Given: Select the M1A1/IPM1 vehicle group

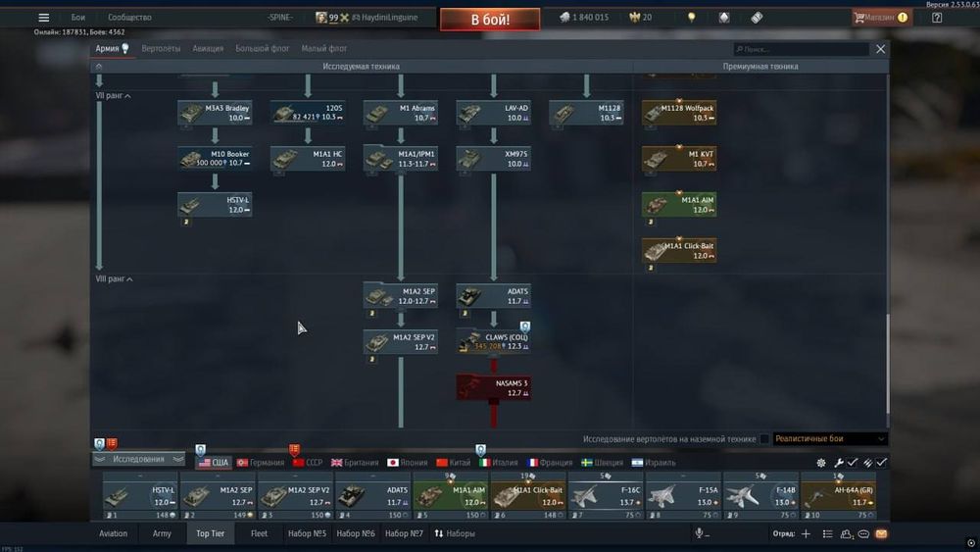Looking at the screenshot, I should [401, 159].
